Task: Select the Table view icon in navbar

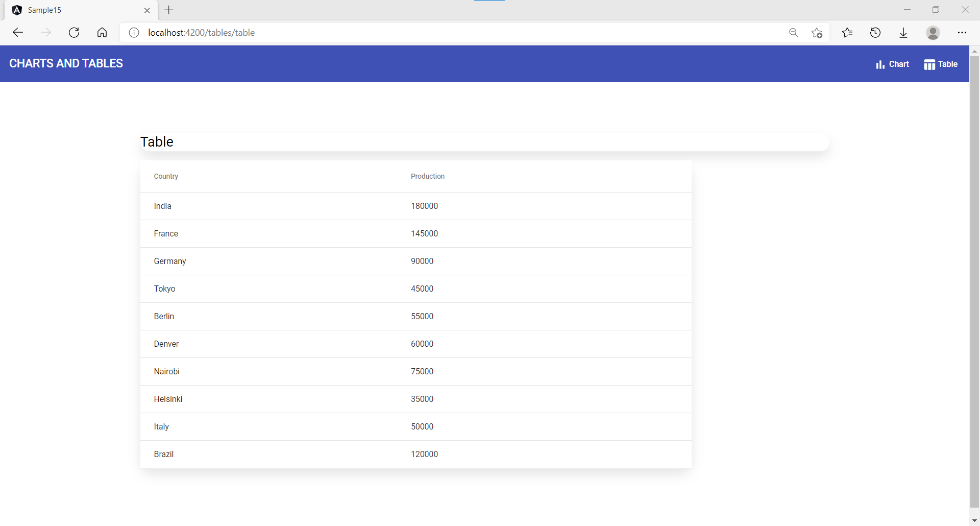Action: [x=929, y=64]
